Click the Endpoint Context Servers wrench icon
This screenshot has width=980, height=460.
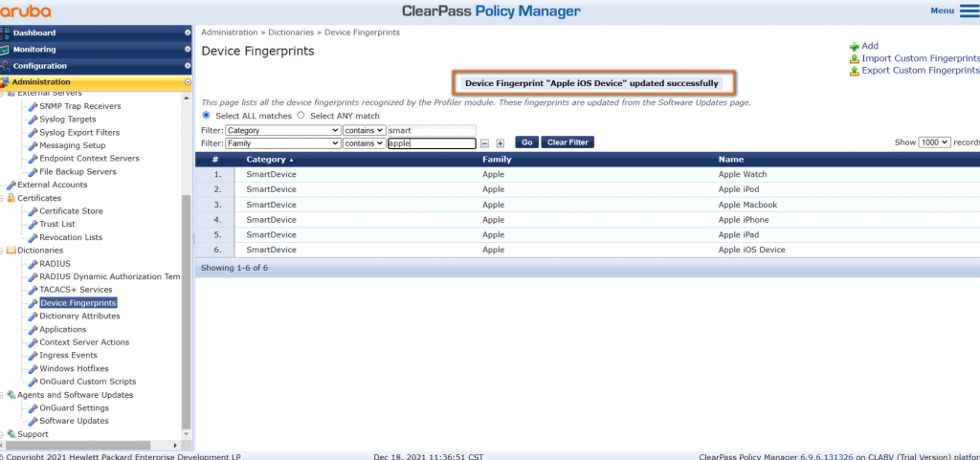(33, 159)
